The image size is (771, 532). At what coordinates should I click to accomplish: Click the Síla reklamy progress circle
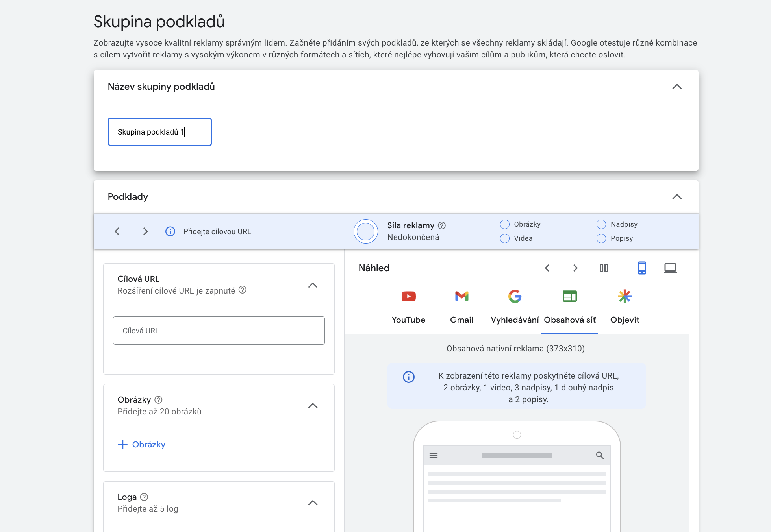[365, 231]
